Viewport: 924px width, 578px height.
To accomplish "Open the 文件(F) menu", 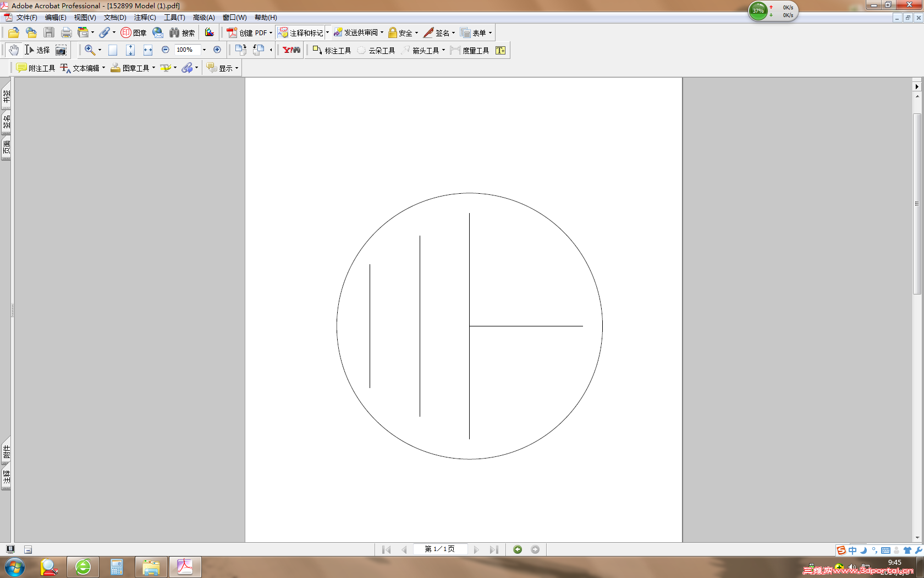I will (x=27, y=18).
